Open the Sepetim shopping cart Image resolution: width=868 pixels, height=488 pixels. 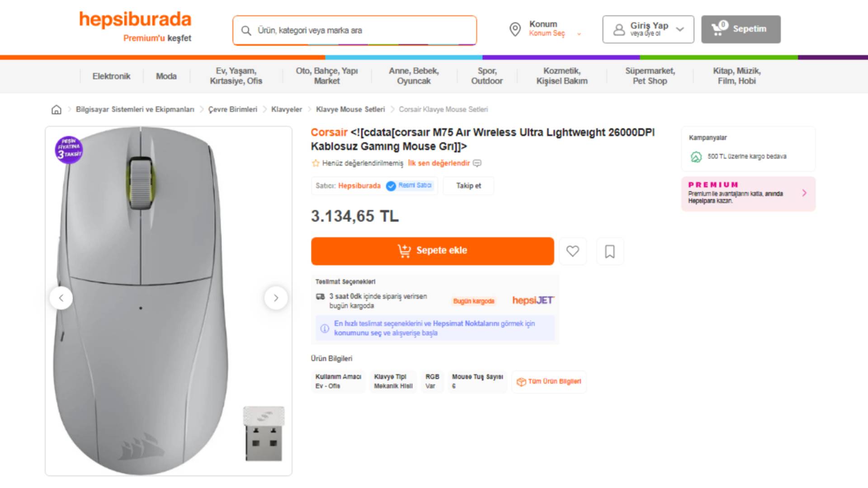click(741, 29)
